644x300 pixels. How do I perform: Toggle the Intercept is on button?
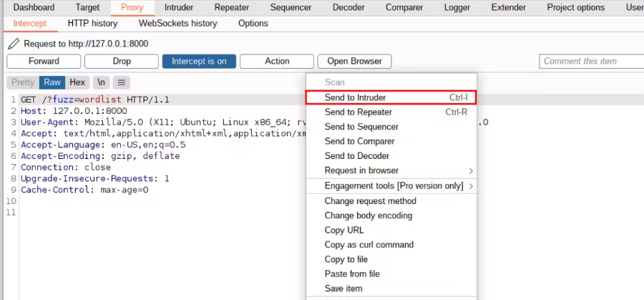pos(199,62)
